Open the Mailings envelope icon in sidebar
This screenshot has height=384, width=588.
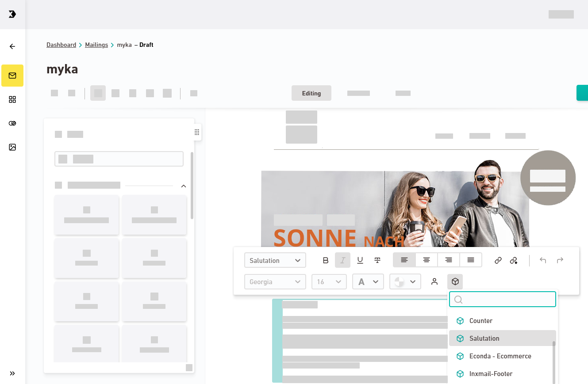click(x=12, y=76)
